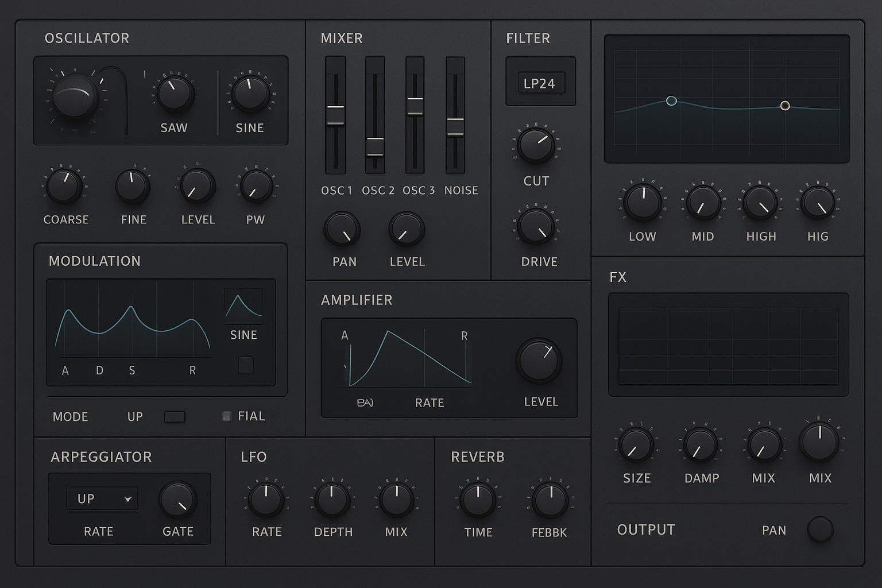Click the small toggle below SINE waveform display
Viewport: 882px width, 588px height.
pos(245,365)
